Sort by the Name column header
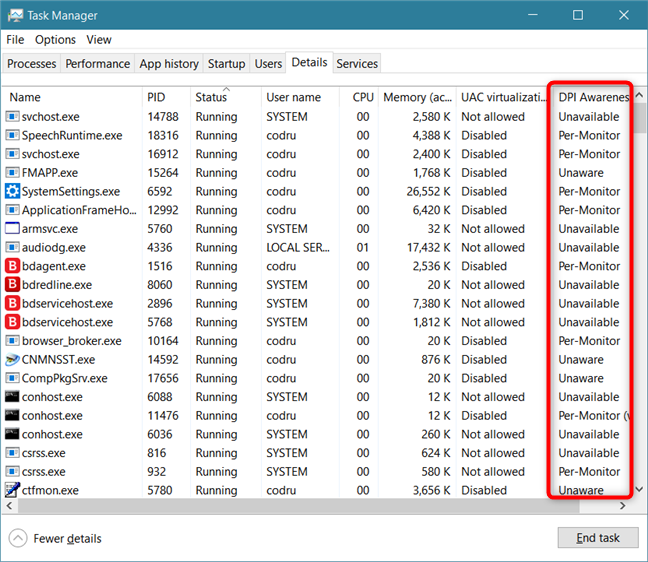The width and height of the screenshot is (648, 562). click(x=72, y=97)
